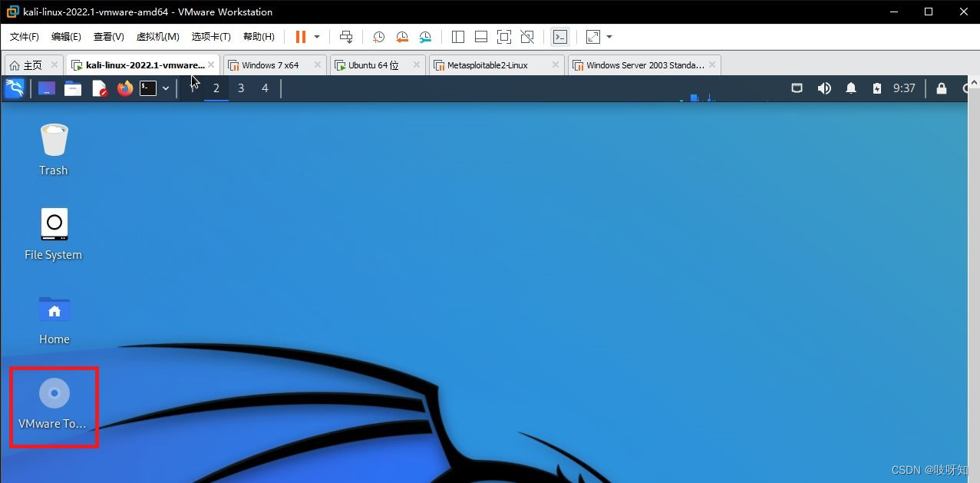980x483 pixels.
Task: Close the Metasploitable2-Linux tab
Action: [x=554, y=65]
